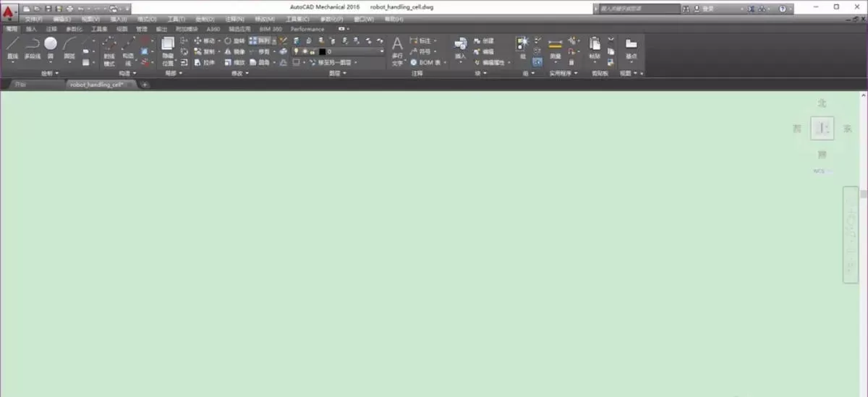Click the Create block (创建) tool

[x=484, y=40]
